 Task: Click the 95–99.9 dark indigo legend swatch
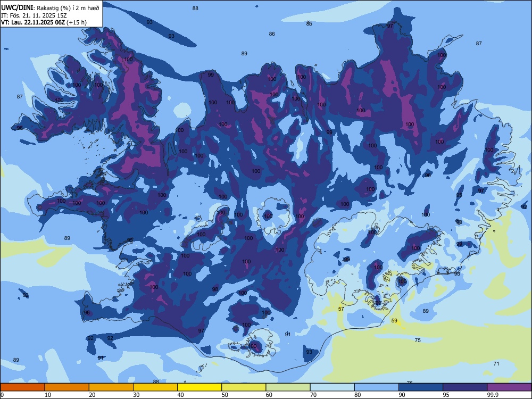click(x=465, y=387)
